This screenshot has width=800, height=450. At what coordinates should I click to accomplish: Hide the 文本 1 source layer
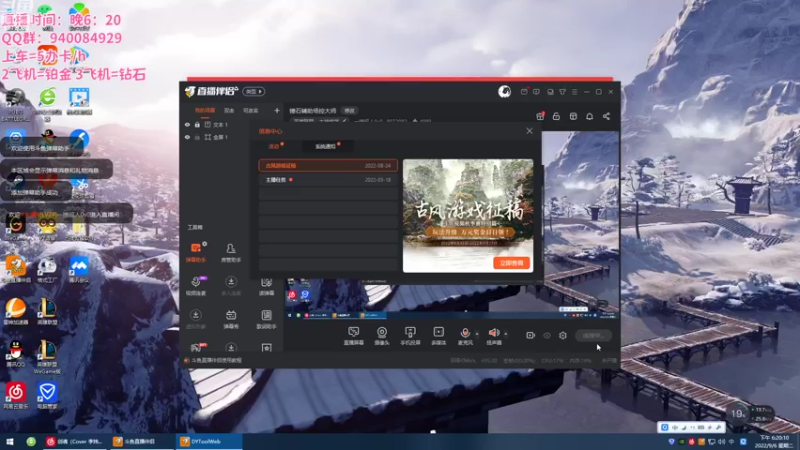pos(187,124)
